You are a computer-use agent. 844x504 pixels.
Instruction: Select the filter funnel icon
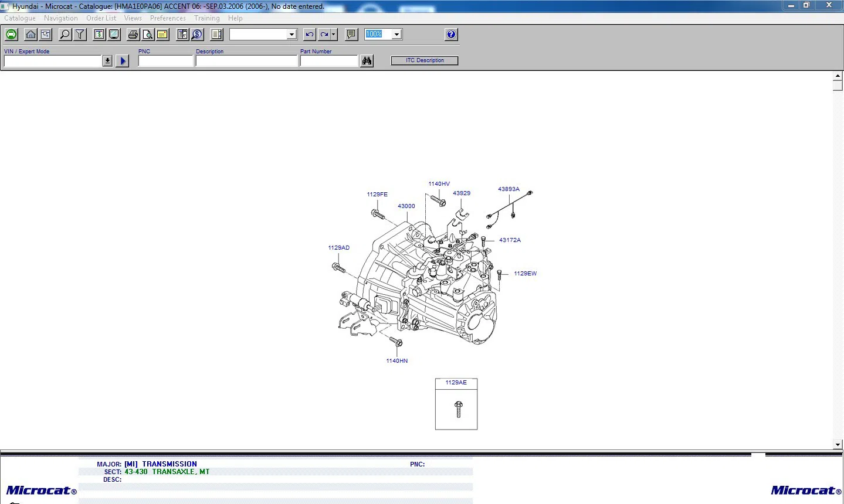click(x=80, y=35)
